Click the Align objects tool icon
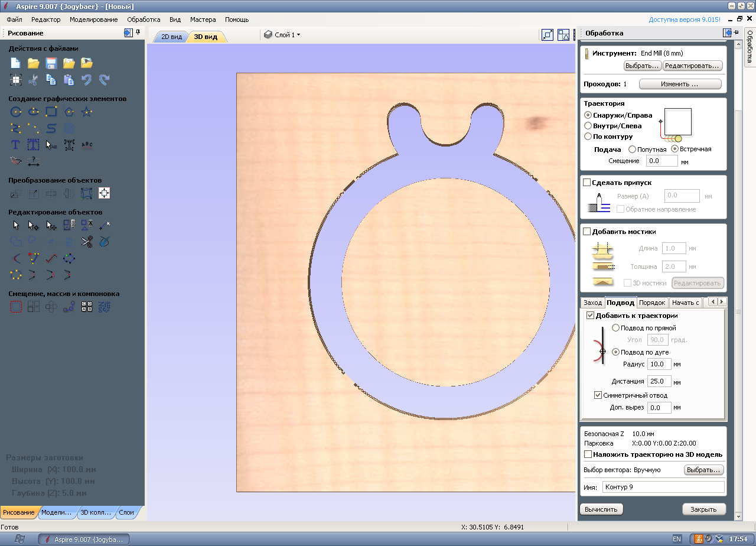This screenshot has height=546, width=756. (x=105, y=193)
